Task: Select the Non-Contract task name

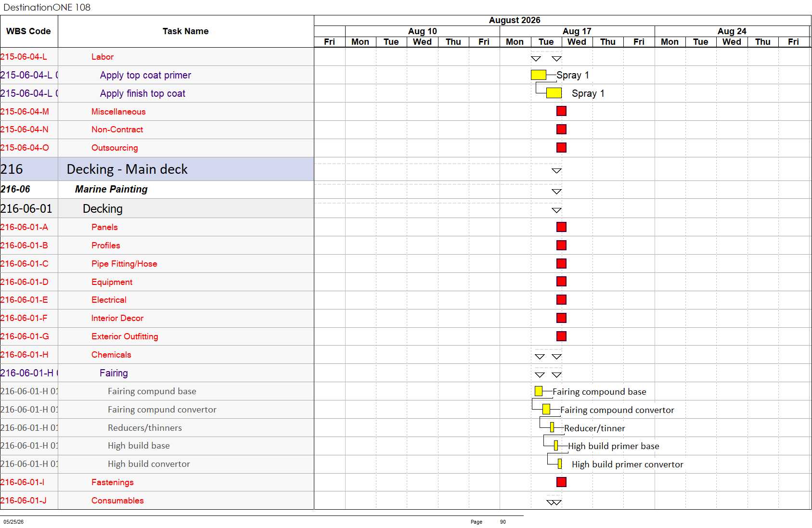Action: (x=117, y=129)
